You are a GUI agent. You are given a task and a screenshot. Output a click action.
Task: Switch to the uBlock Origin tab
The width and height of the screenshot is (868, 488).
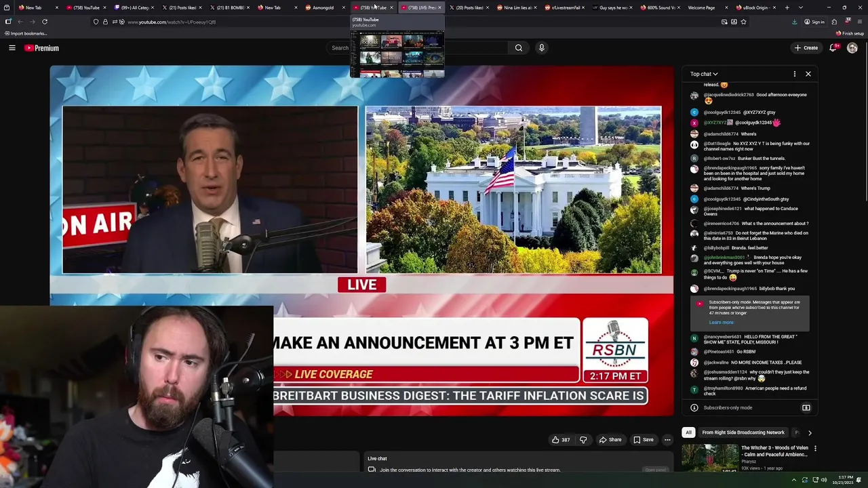[x=757, y=7]
